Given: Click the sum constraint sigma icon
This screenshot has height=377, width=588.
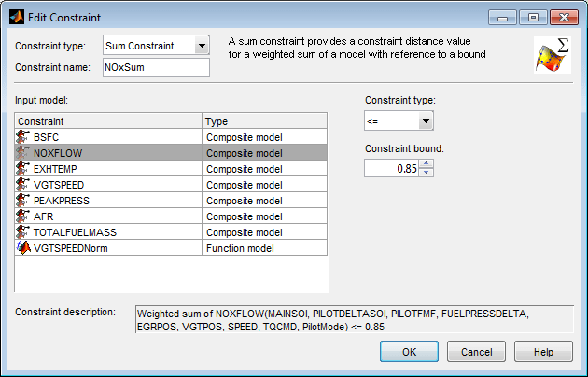Looking at the screenshot, I should (x=552, y=55).
